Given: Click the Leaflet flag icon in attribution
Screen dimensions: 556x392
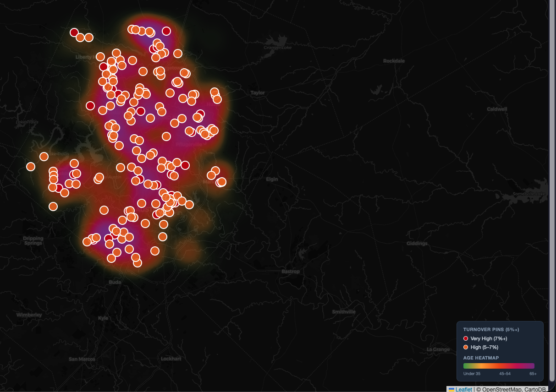Looking at the screenshot, I should tap(451, 389).
